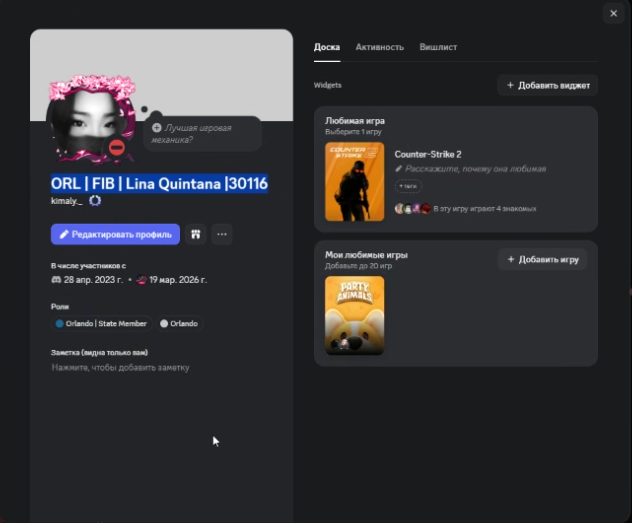
Task: Click the Orlando | State Member role chip
Action: (102, 323)
